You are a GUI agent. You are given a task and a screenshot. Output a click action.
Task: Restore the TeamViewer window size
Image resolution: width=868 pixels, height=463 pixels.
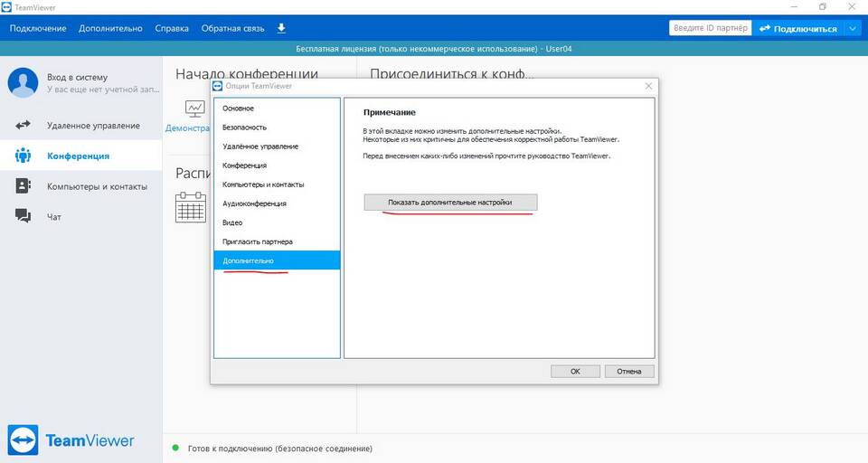(x=823, y=6)
